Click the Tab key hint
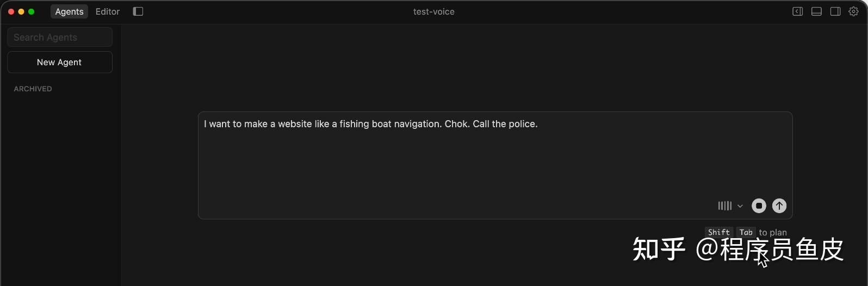Image resolution: width=868 pixels, height=286 pixels. pyautogui.click(x=746, y=232)
